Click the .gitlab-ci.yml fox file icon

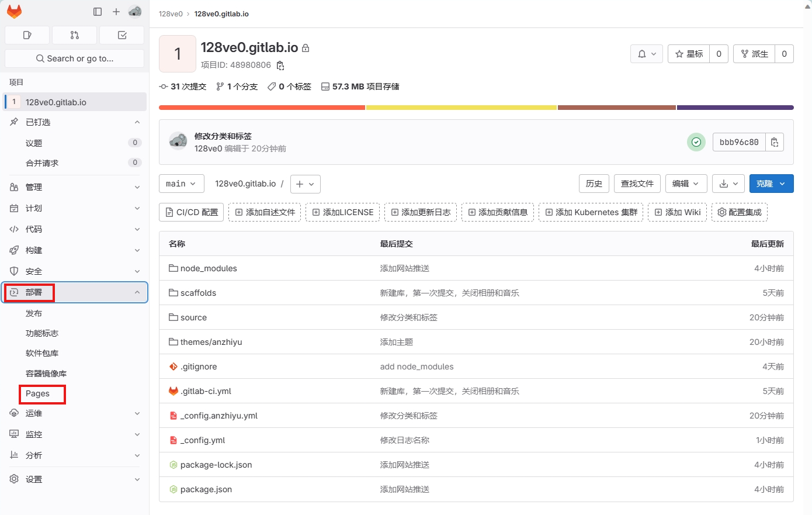point(173,391)
